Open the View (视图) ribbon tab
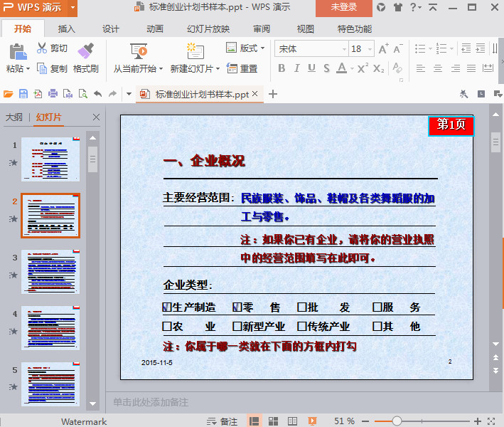504x427 pixels. pos(306,29)
